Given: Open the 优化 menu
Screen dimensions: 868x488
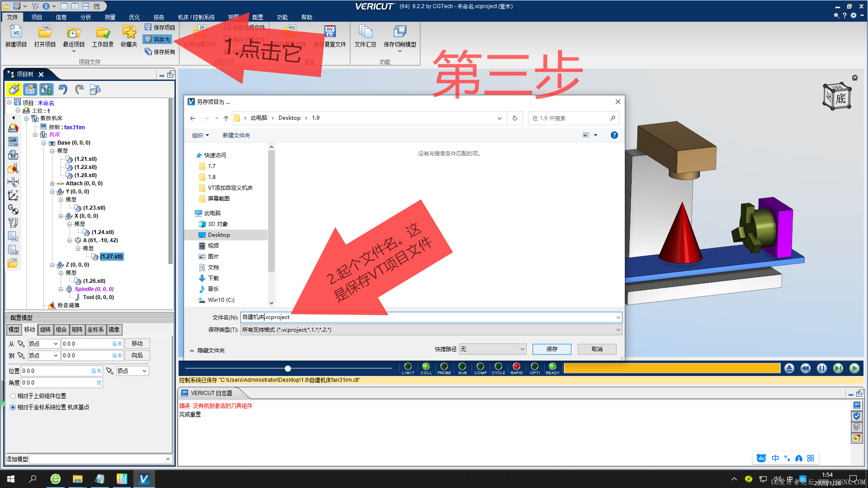Looking at the screenshot, I should tap(134, 17).
